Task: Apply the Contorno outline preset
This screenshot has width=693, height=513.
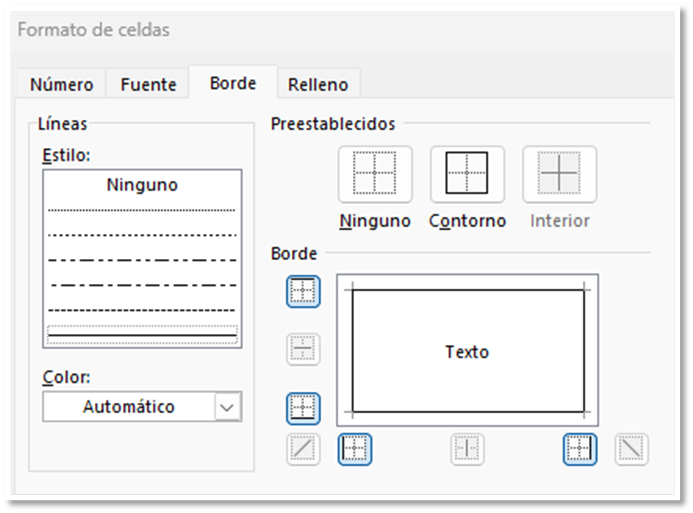Action: click(467, 175)
